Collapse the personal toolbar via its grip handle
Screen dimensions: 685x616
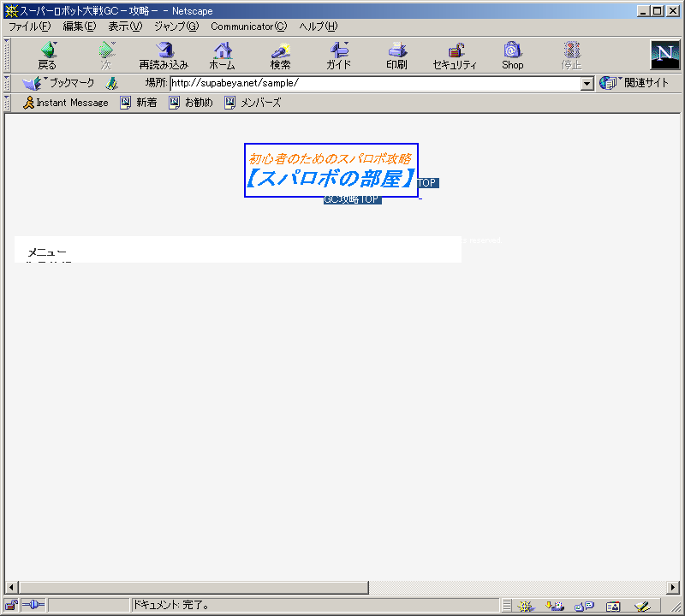click(x=7, y=103)
